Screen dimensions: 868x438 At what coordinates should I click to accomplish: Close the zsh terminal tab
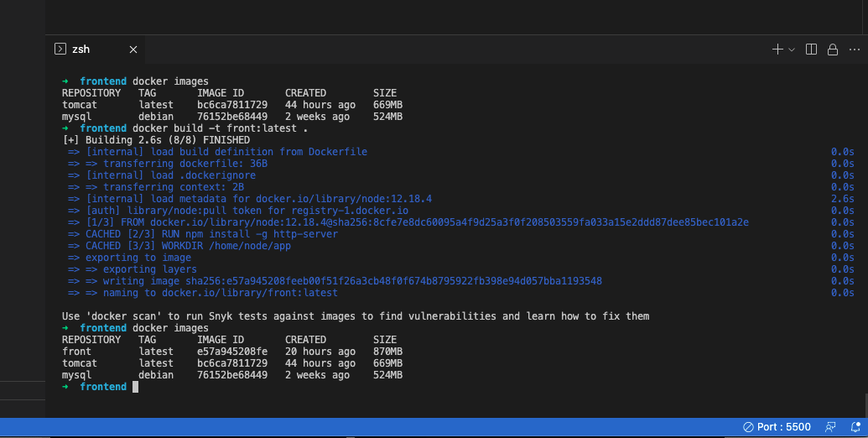point(133,50)
